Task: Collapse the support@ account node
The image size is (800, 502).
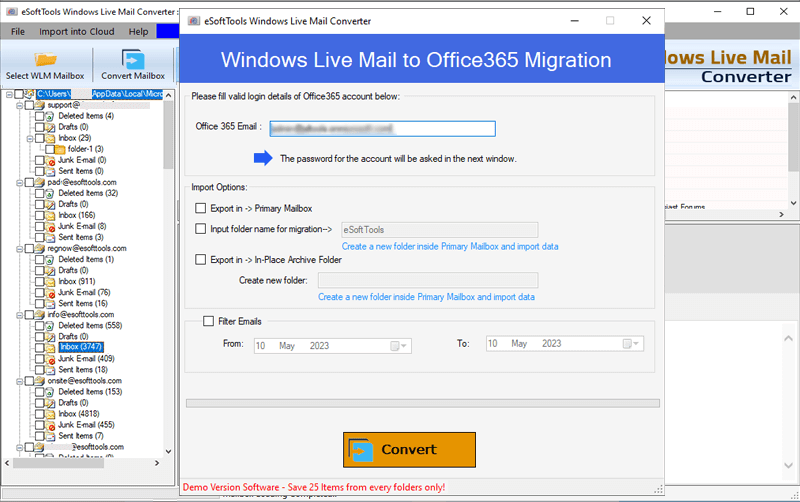Action: (x=19, y=105)
